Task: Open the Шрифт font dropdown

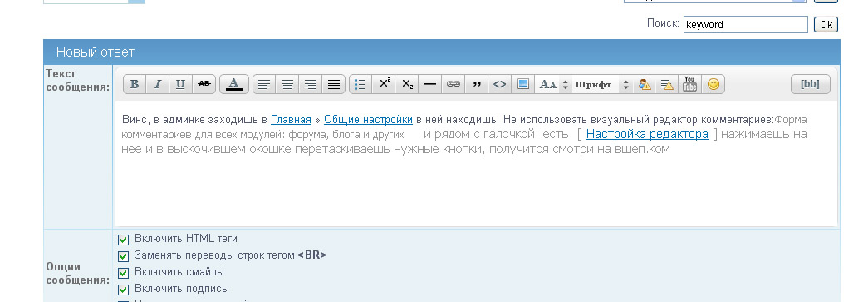Action: [601, 84]
